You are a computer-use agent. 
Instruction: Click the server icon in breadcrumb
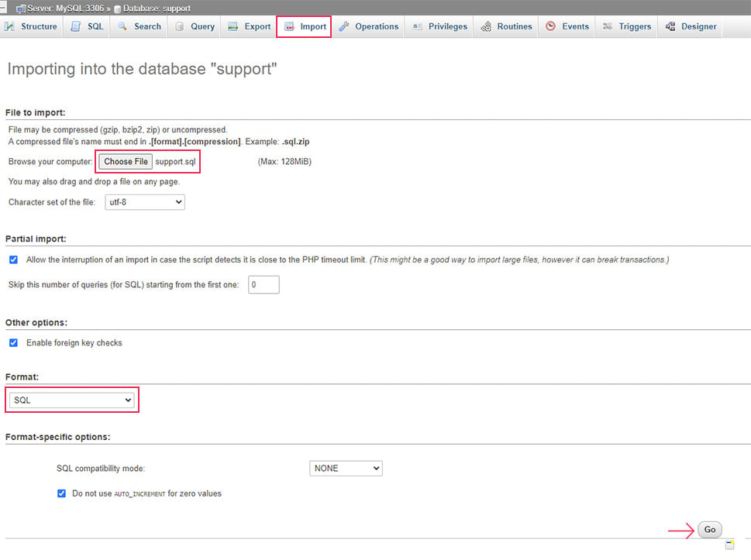21,9
